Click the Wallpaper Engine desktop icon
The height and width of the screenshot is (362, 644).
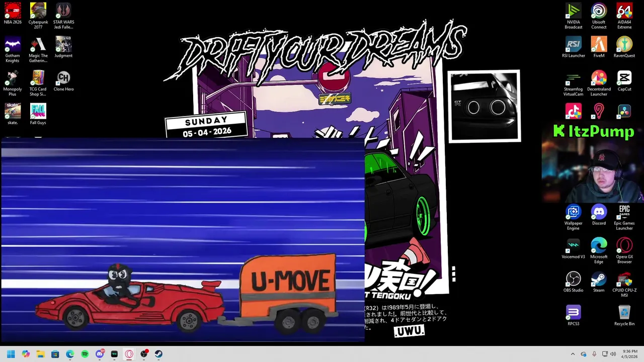(573, 217)
